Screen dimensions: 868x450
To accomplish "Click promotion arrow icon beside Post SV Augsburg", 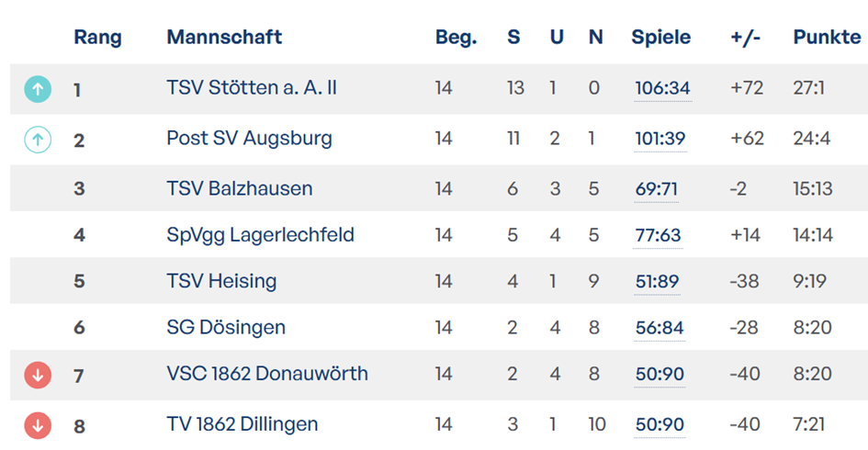I will click(x=38, y=140).
